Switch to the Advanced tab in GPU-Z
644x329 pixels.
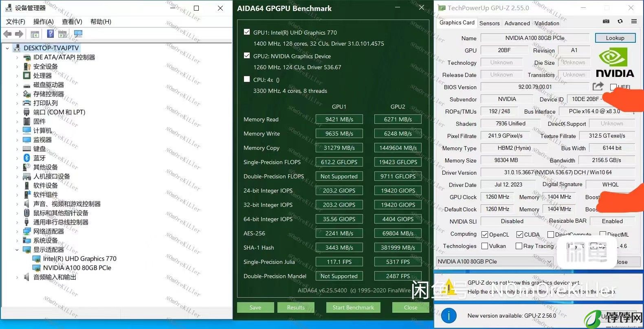(517, 23)
